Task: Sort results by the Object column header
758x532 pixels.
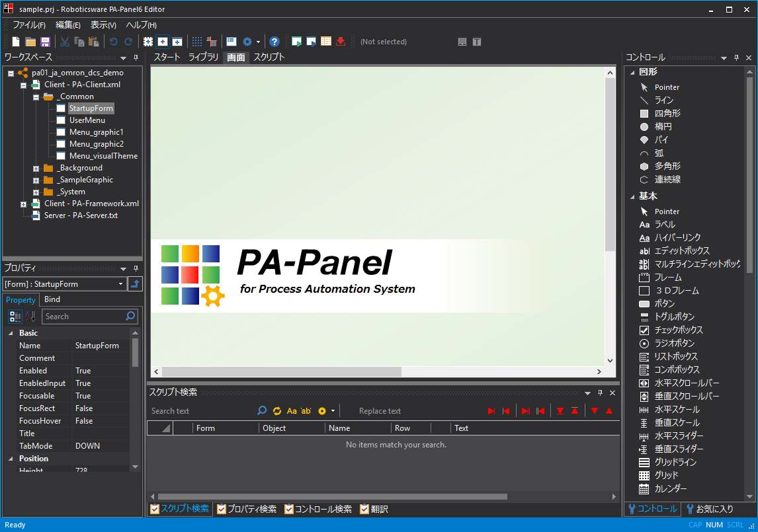Action: 292,428
